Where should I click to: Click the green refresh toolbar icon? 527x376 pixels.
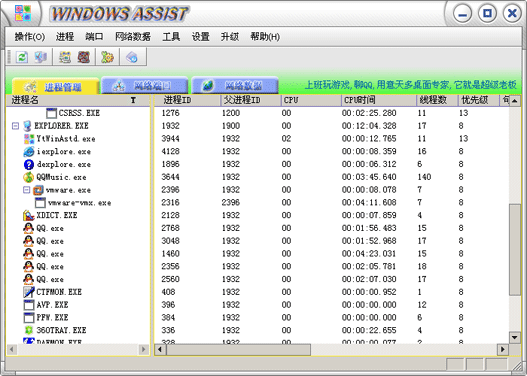(x=22, y=57)
